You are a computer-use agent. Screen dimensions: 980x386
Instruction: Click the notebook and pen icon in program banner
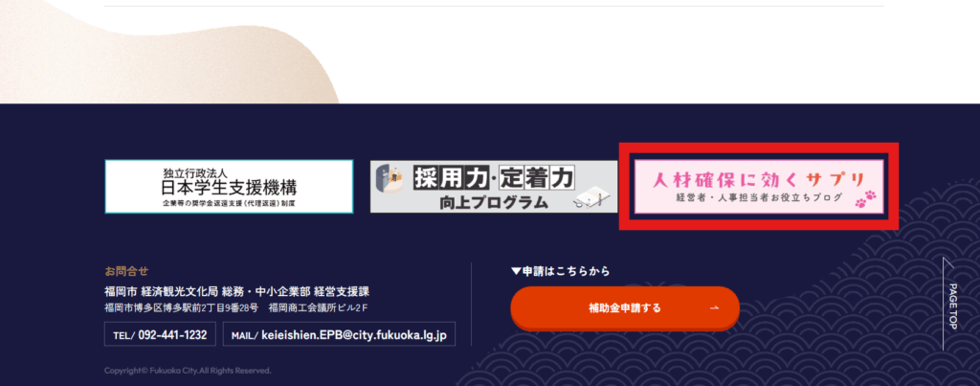(x=590, y=198)
